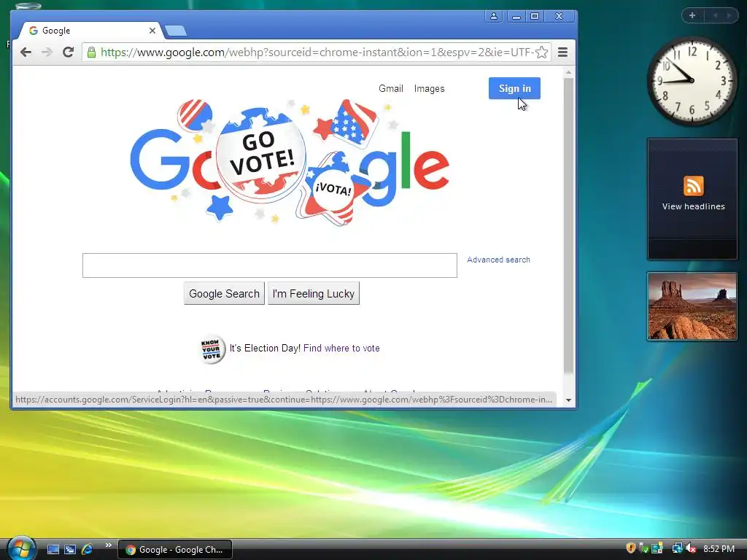Click the Go Vote Google doodle

290,162
